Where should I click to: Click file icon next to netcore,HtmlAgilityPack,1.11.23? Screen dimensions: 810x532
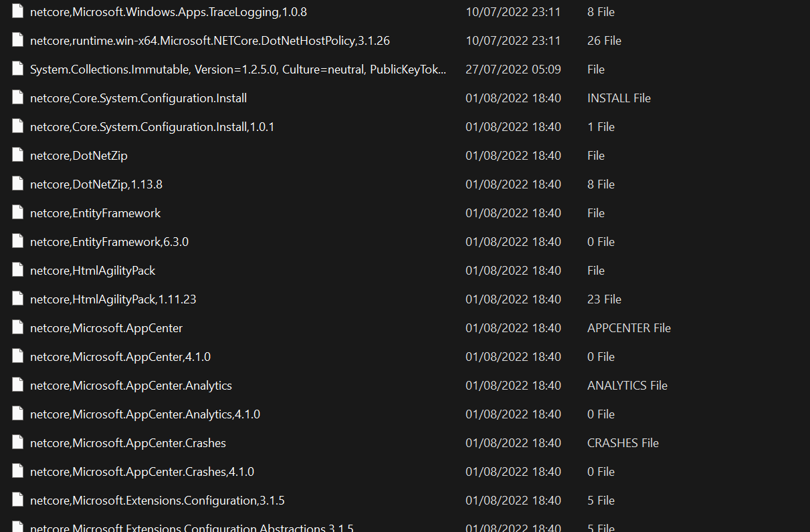coord(18,299)
